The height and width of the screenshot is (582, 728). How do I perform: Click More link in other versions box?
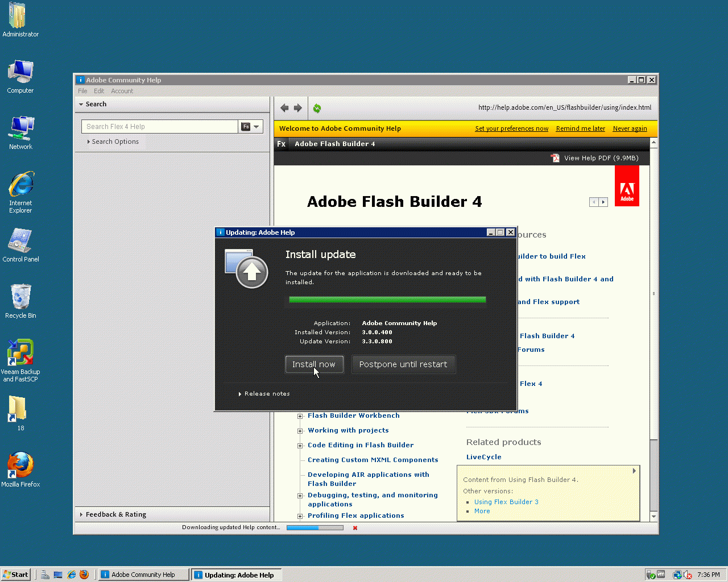482,511
